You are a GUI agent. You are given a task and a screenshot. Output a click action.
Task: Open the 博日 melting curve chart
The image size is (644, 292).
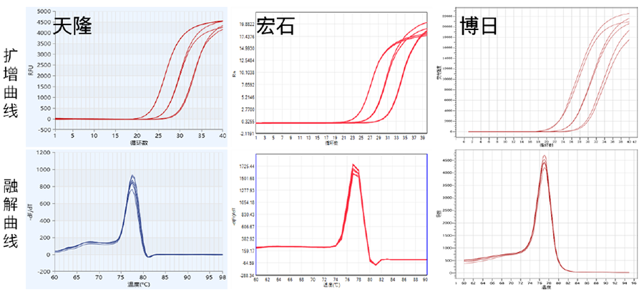tap(539, 220)
